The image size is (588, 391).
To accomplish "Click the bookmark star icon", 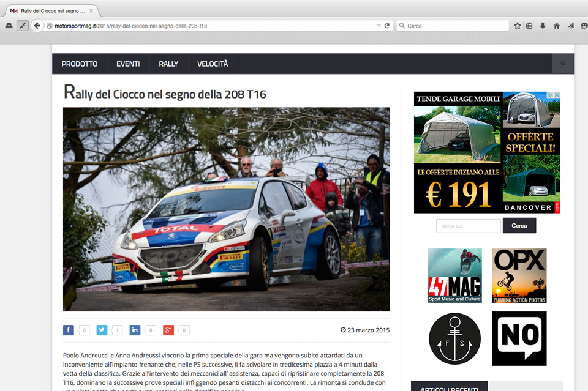I will (x=518, y=26).
